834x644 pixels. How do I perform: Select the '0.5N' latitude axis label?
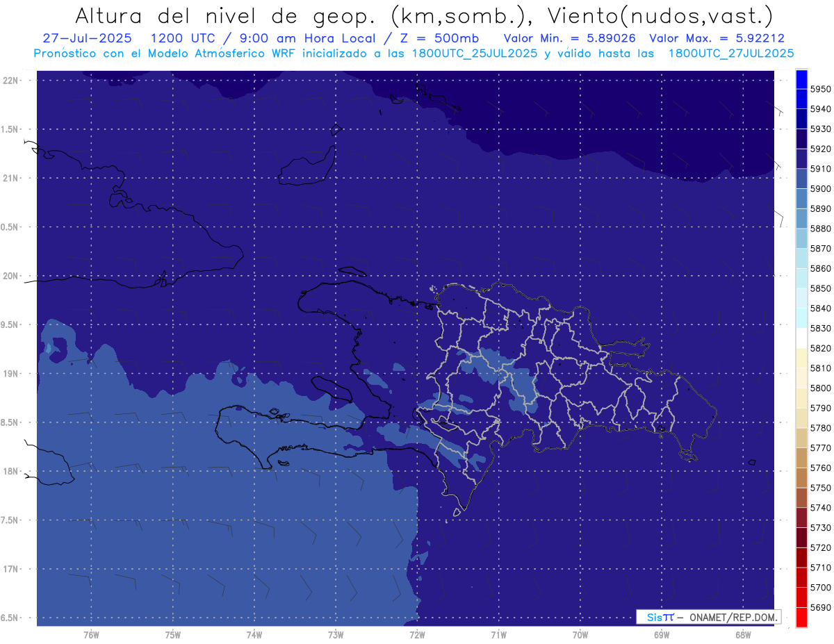[x=10, y=227]
